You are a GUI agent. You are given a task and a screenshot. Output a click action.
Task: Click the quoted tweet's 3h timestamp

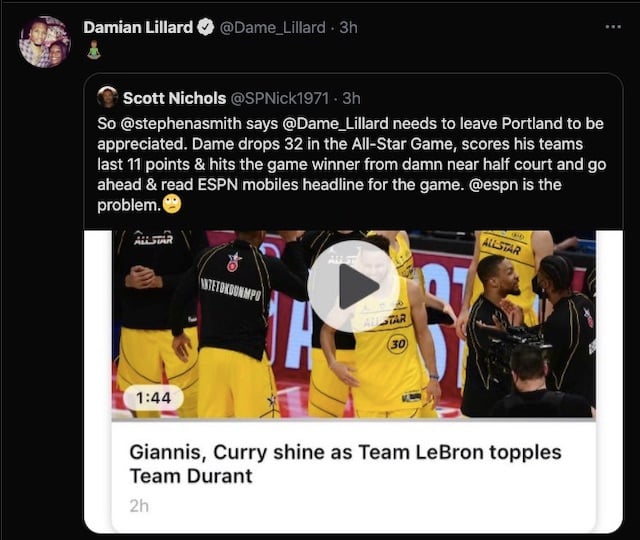pos(351,98)
